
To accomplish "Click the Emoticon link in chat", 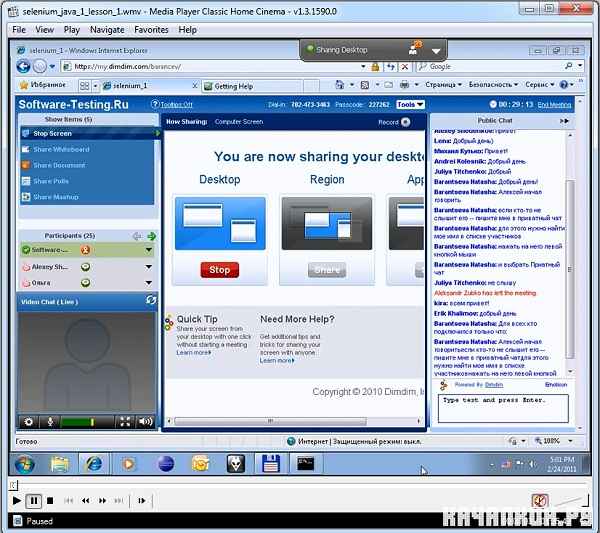I will 556,385.
